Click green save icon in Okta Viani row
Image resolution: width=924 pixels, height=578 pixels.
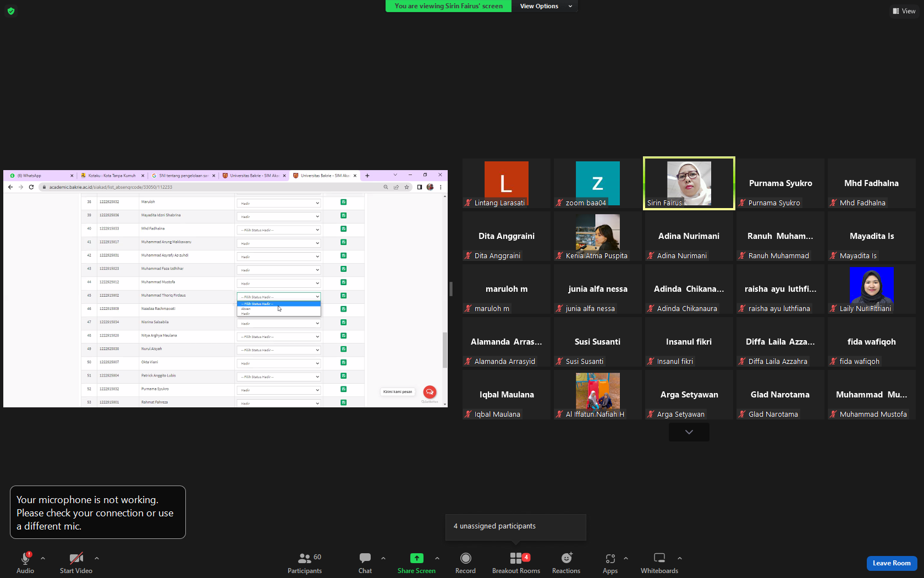343,362
